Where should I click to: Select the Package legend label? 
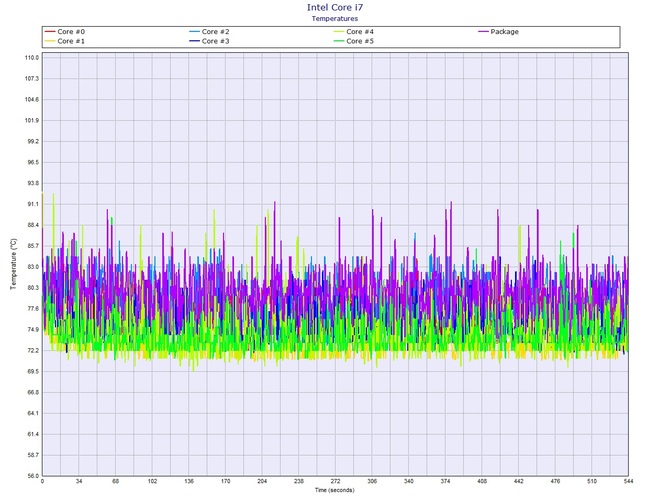[x=505, y=32]
